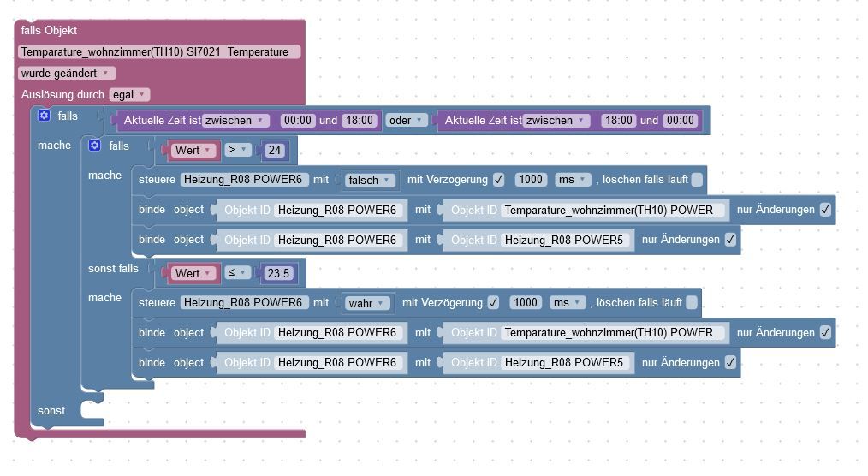Select Temparature_wohnzimmer(TH10) POWER in sonst falls block
868x476 pixels.
pos(613,333)
